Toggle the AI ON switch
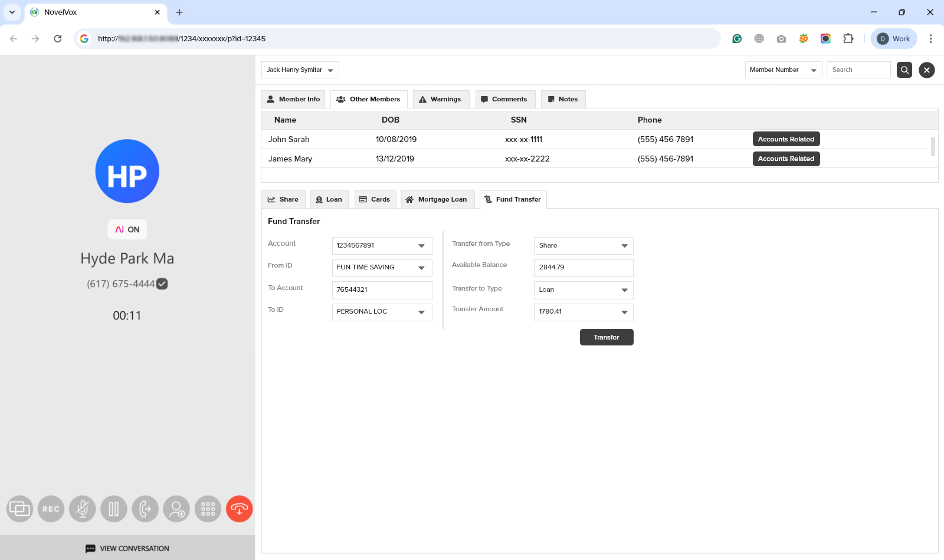 coord(127,229)
